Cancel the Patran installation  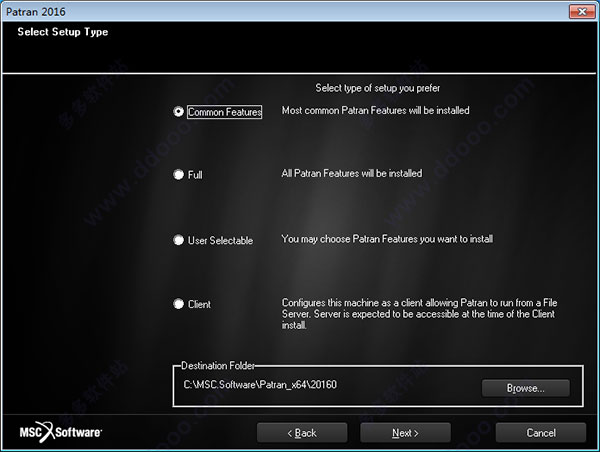tap(541, 433)
